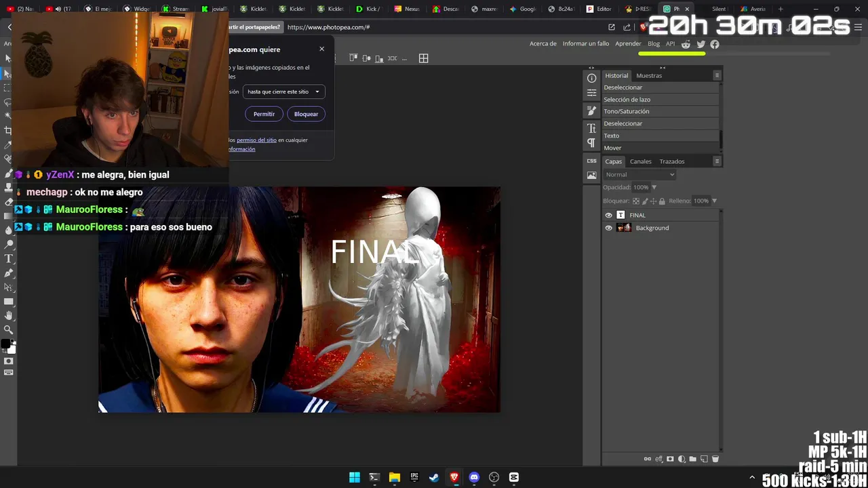
Task: Open the Blog link
Action: point(654,43)
